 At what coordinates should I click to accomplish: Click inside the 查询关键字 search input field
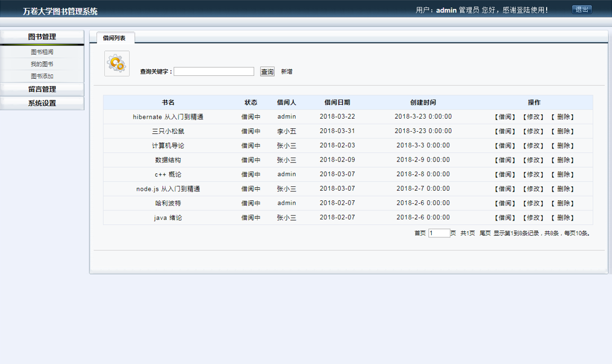(215, 71)
